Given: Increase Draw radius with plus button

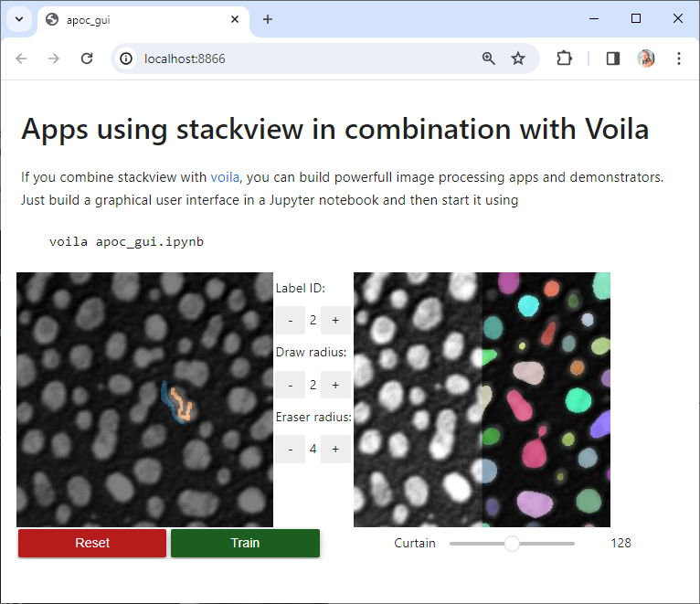Looking at the screenshot, I should 335,385.
